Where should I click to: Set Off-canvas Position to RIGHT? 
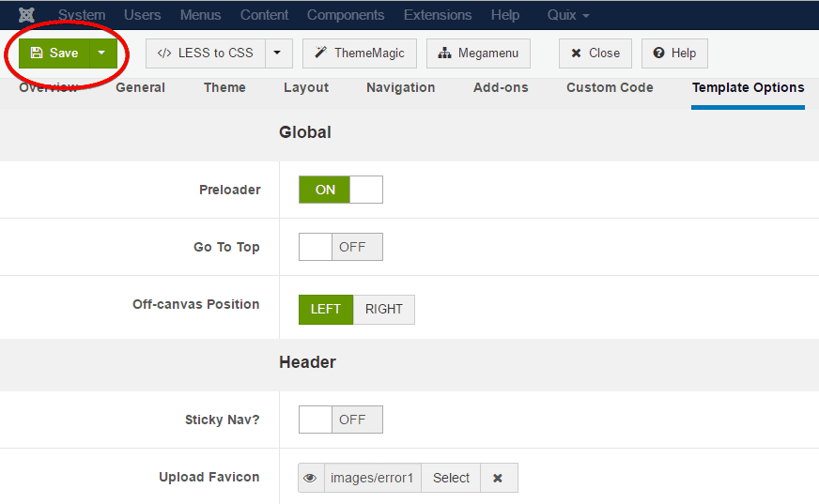(x=383, y=309)
